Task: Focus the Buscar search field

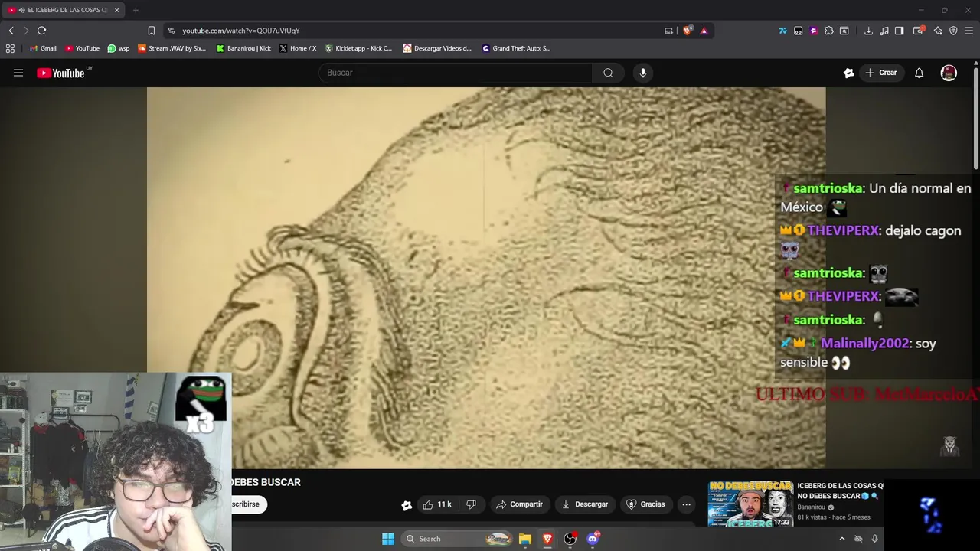Action: [x=456, y=73]
